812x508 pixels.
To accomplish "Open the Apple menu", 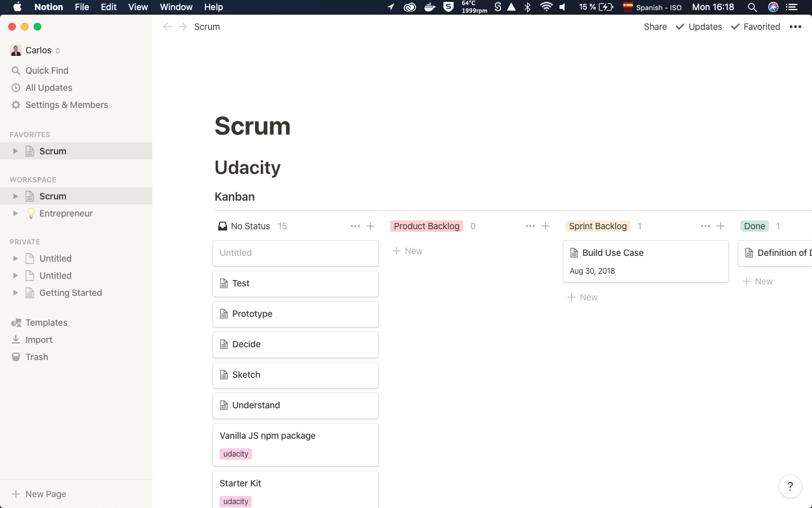I will click(x=17, y=7).
